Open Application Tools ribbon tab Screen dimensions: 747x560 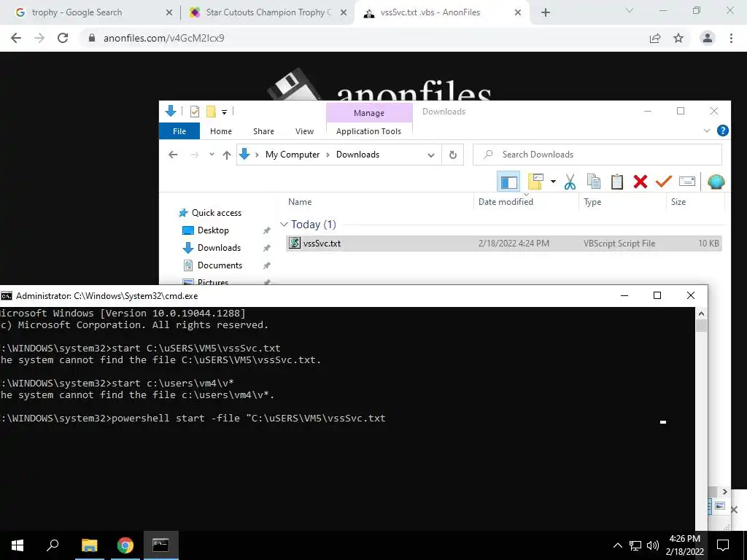(368, 131)
